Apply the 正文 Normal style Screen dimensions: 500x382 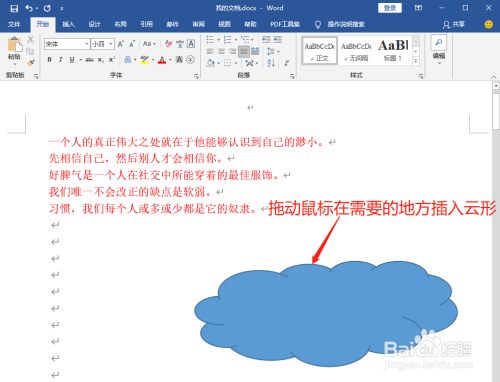pos(319,51)
